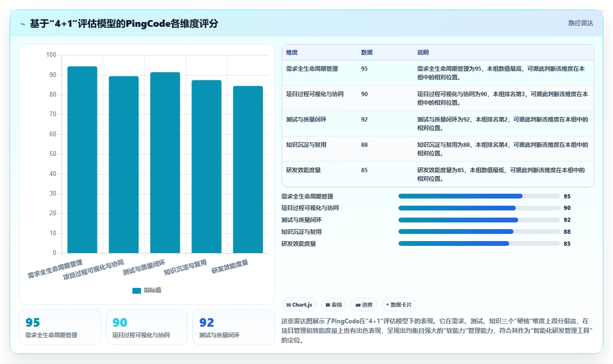This screenshot has width=613, height=364.
Task: Click the 知识沉淀与复用 progress bar
Action: click(x=479, y=232)
